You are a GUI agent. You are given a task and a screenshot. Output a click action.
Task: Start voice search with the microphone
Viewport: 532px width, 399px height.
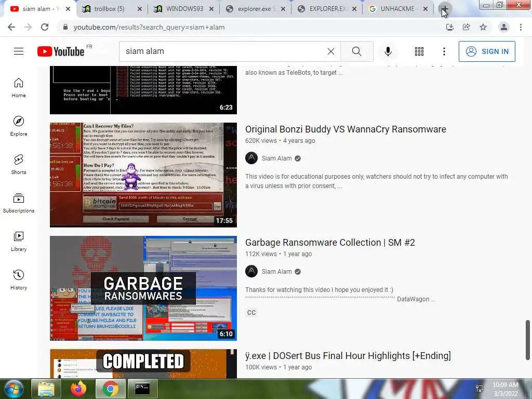[x=388, y=51]
